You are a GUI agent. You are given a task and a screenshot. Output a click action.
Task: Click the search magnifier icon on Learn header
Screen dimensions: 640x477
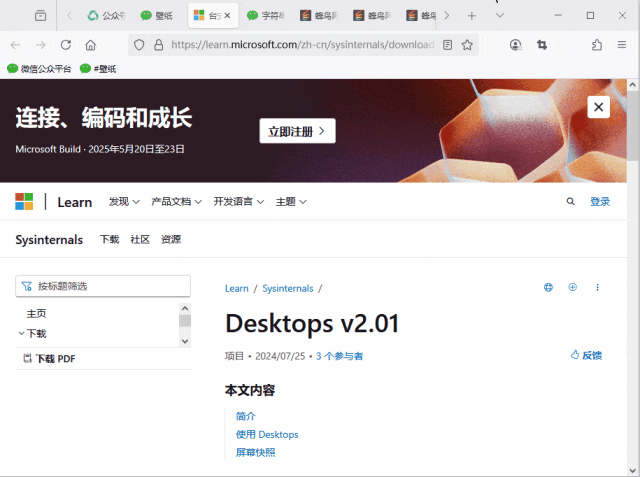pos(571,201)
